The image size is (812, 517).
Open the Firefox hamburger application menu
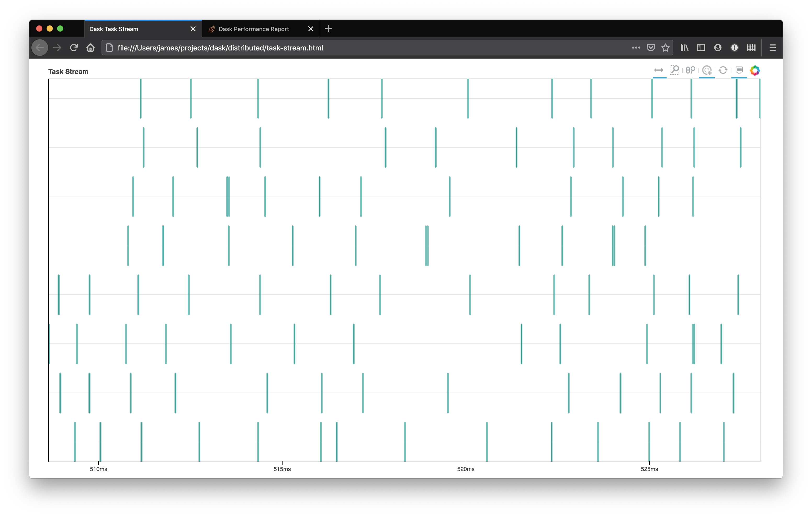[772, 48]
